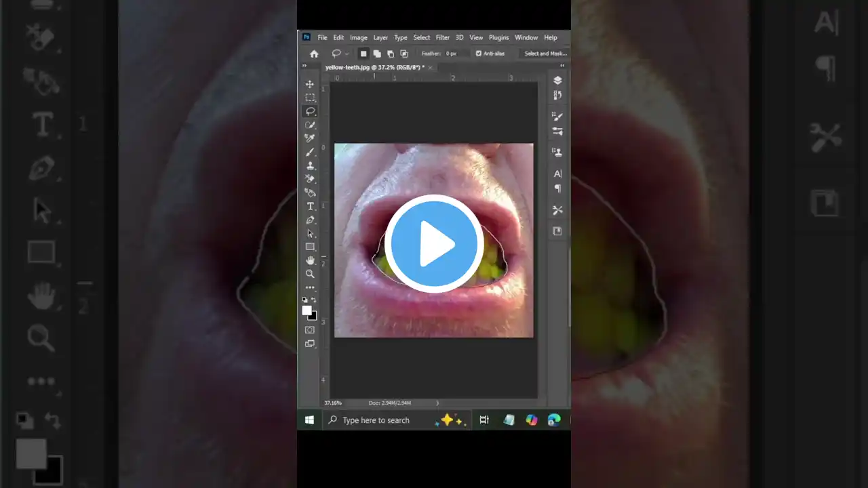868x488 pixels.
Task: Select the Horizontal Type tool
Action: tap(310, 206)
